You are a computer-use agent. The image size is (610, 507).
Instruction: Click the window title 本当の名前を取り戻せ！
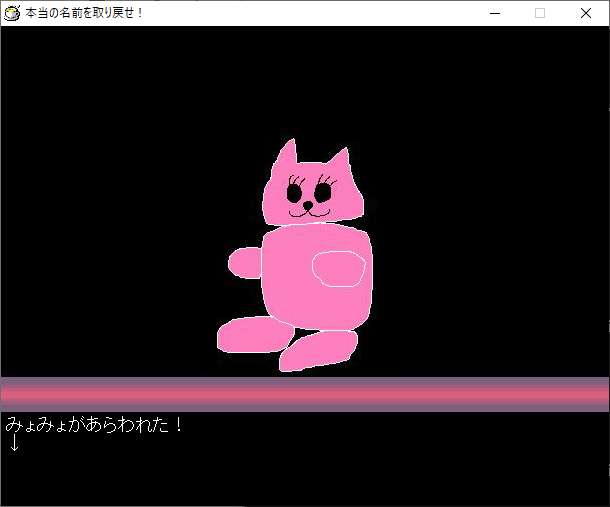coord(84,13)
